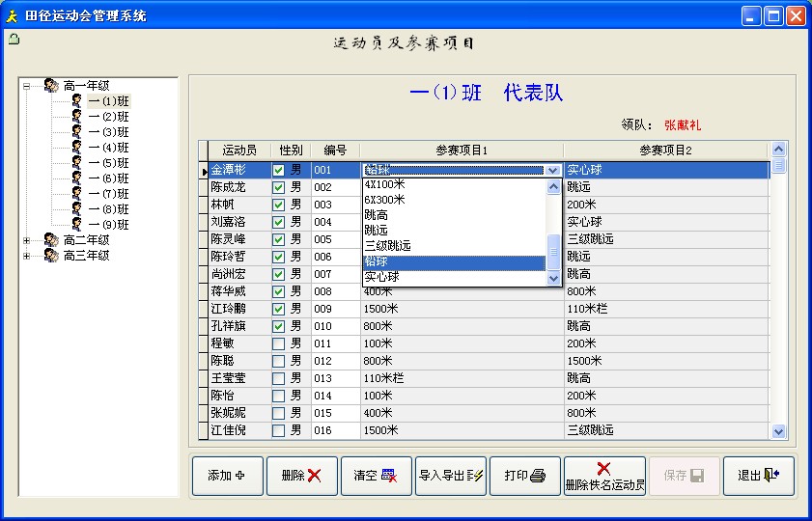Click the 添加 add athlete button

point(227,476)
